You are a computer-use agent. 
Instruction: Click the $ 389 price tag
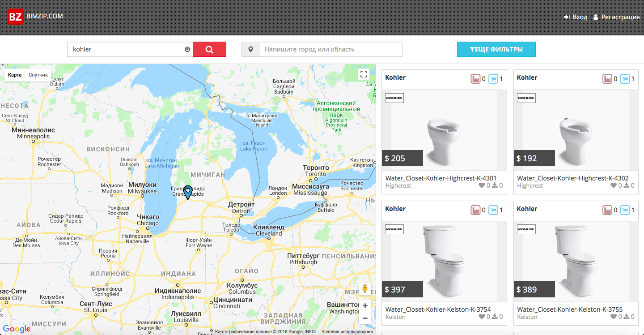534,289
